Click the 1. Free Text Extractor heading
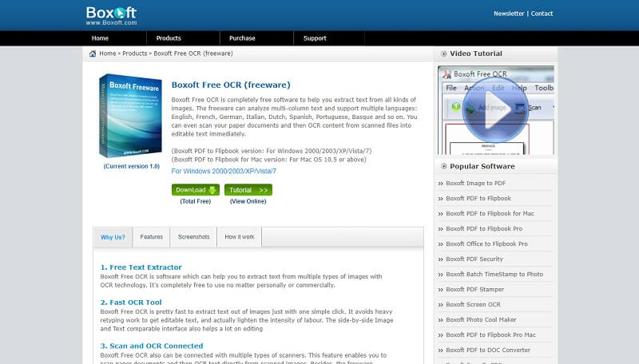The image size is (639, 364). click(141, 267)
